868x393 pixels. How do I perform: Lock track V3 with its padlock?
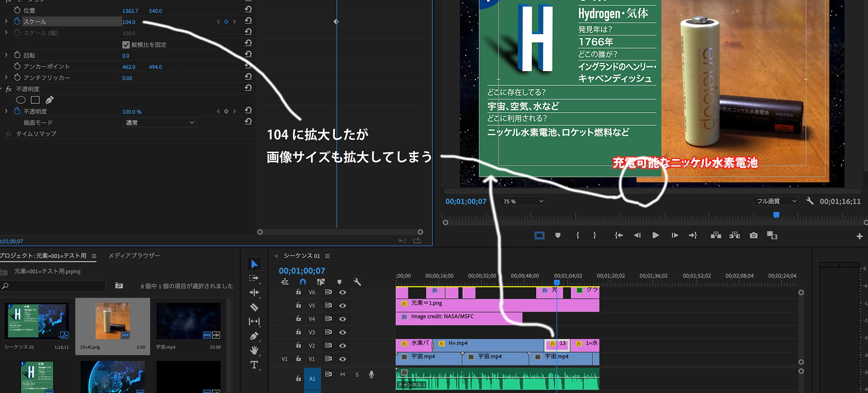(299, 332)
